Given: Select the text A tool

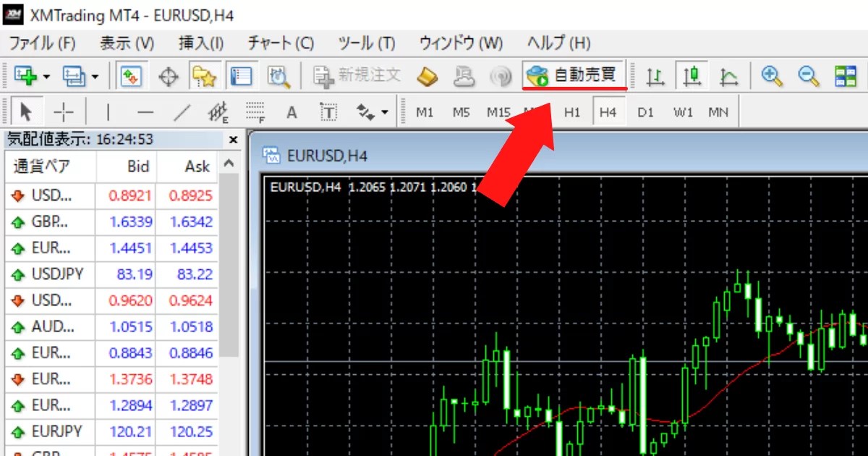Looking at the screenshot, I should point(292,112).
